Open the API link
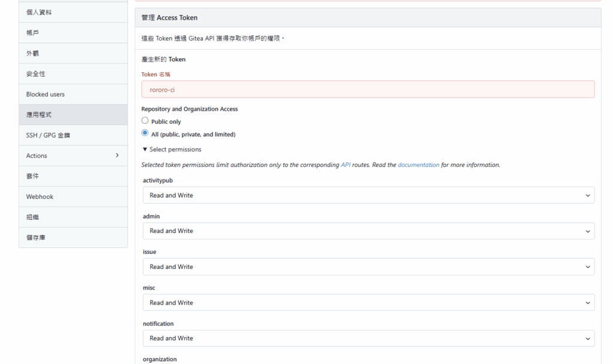The width and height of the screenshot is (613, 364). [x=345, y=165]
